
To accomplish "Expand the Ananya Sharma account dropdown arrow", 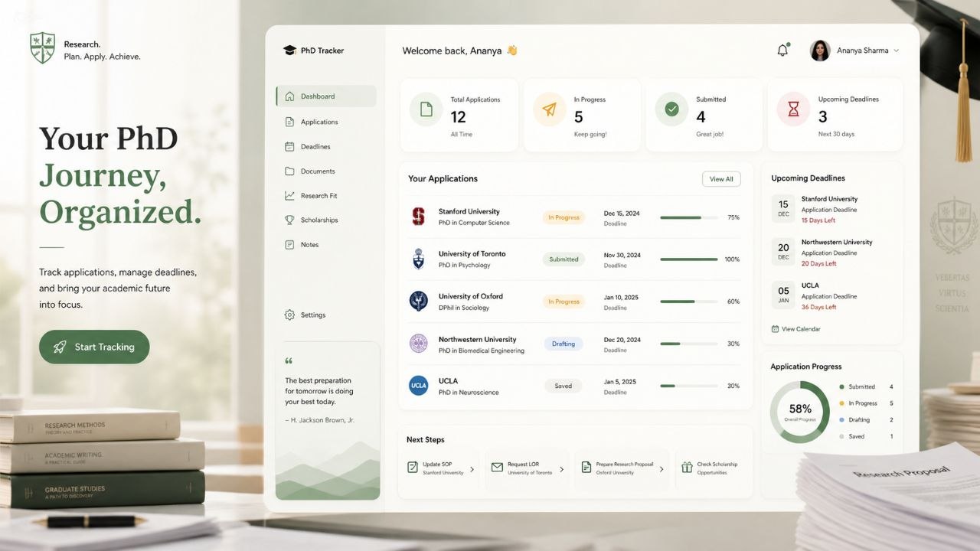I will [x=897, y=51].
